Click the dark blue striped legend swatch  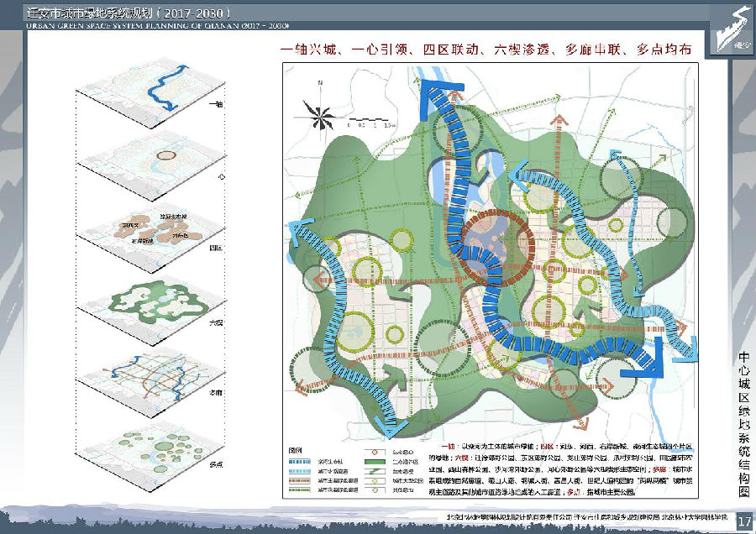(x=300, y=461)
